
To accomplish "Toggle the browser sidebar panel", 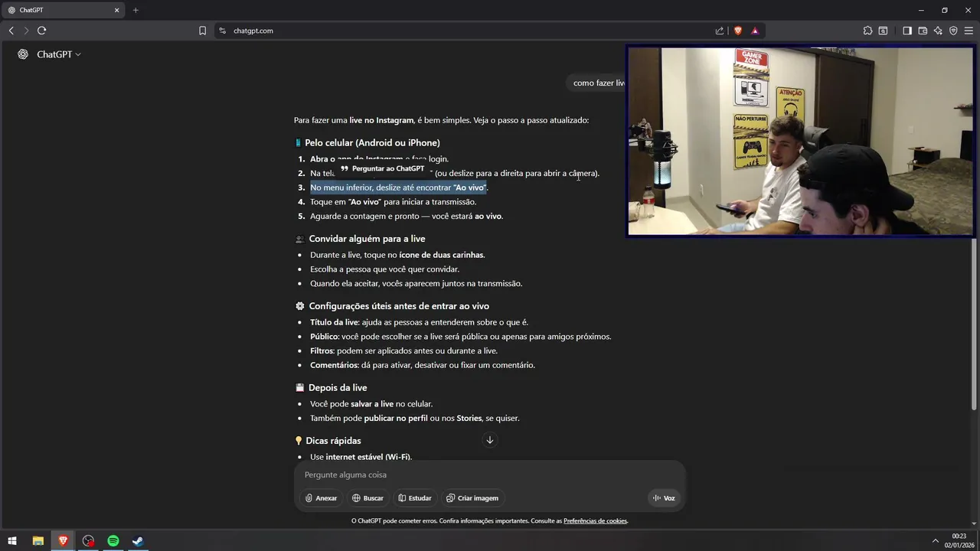I will pos(907,31).
